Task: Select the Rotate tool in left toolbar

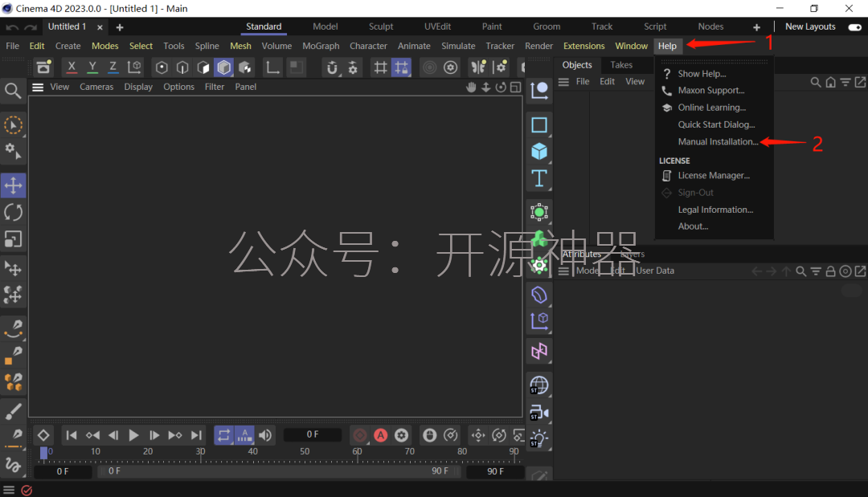Action: tap(14, 212)
